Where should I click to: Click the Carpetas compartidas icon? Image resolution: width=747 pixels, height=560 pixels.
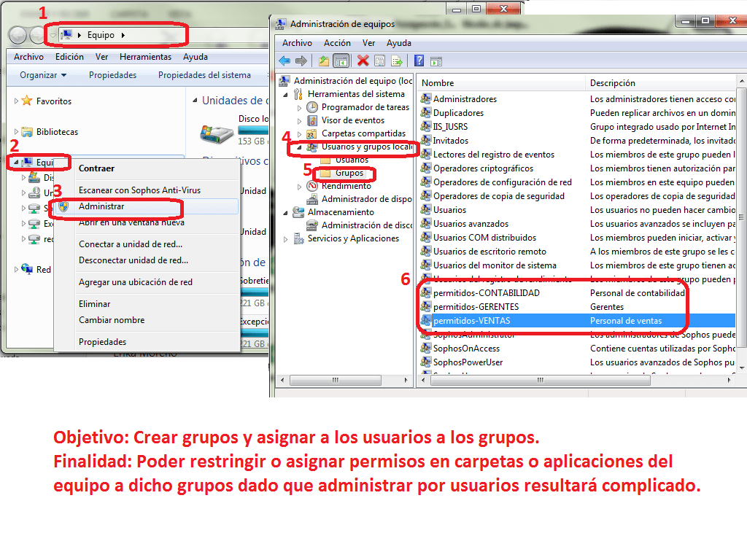click(311, 133)
